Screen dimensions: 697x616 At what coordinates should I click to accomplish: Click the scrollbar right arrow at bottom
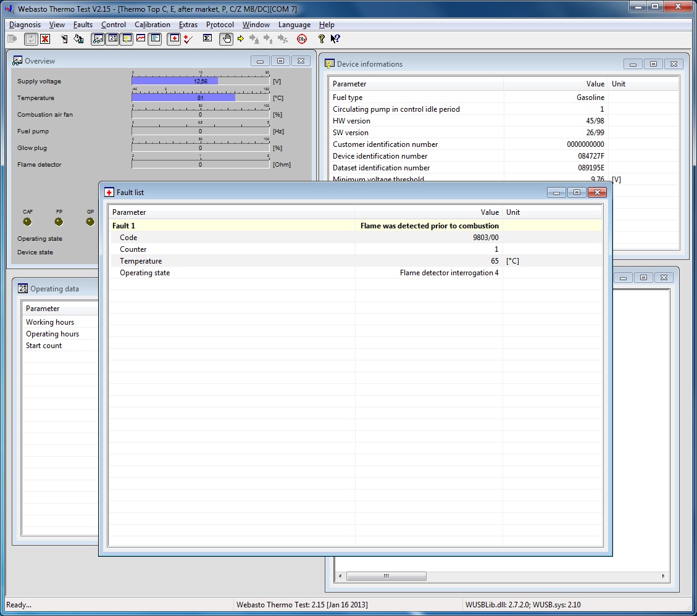click(663, 576)
